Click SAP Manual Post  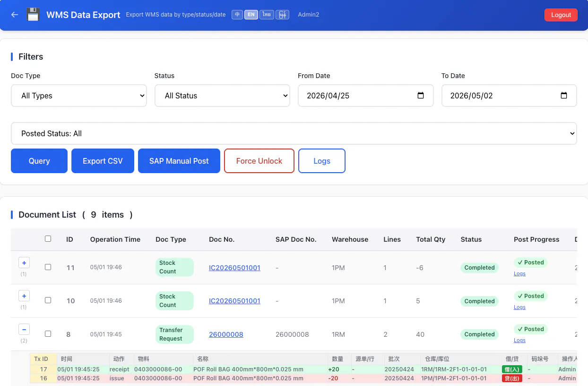point(179,161)
